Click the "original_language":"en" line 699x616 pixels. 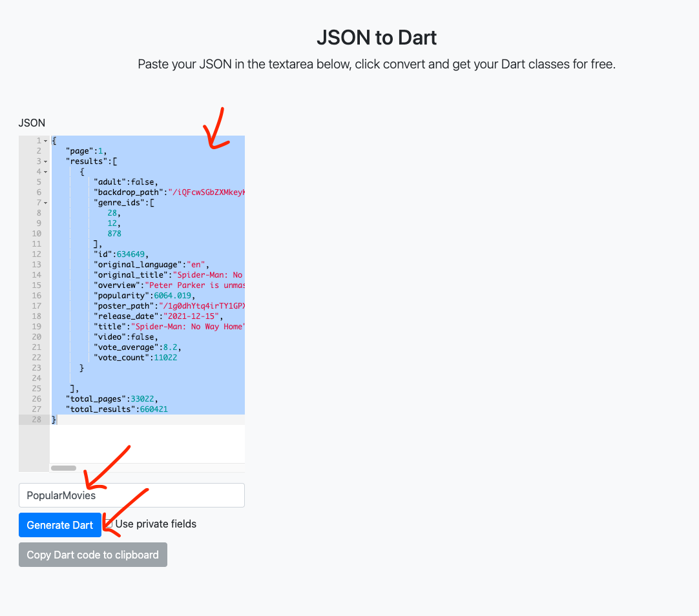[151, 265]
